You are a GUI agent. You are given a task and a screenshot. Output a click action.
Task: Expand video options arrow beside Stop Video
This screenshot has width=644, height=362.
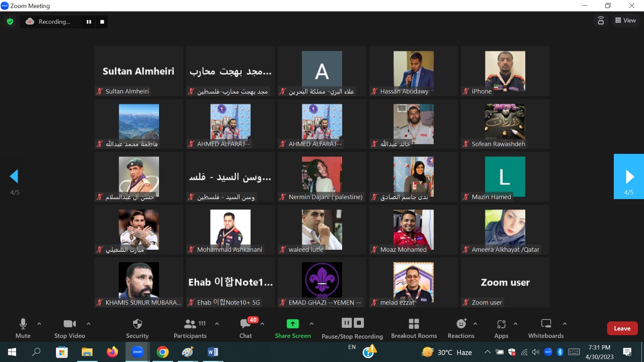coord(89,323)
